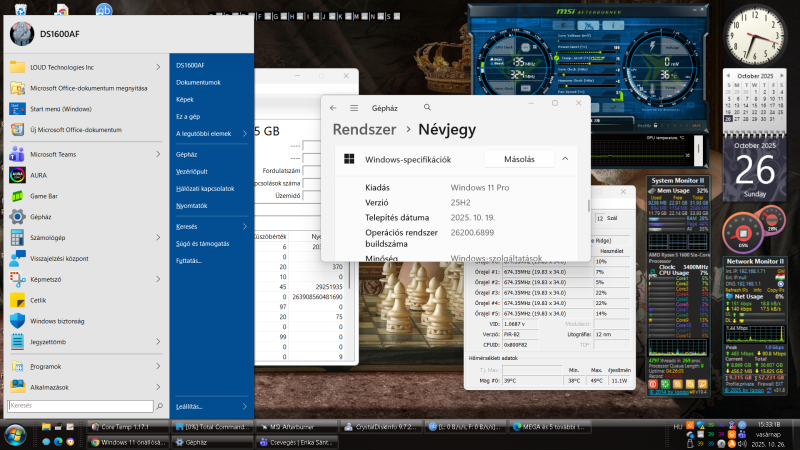Click the red power icon in System Monitor

[x=653, y=384]
